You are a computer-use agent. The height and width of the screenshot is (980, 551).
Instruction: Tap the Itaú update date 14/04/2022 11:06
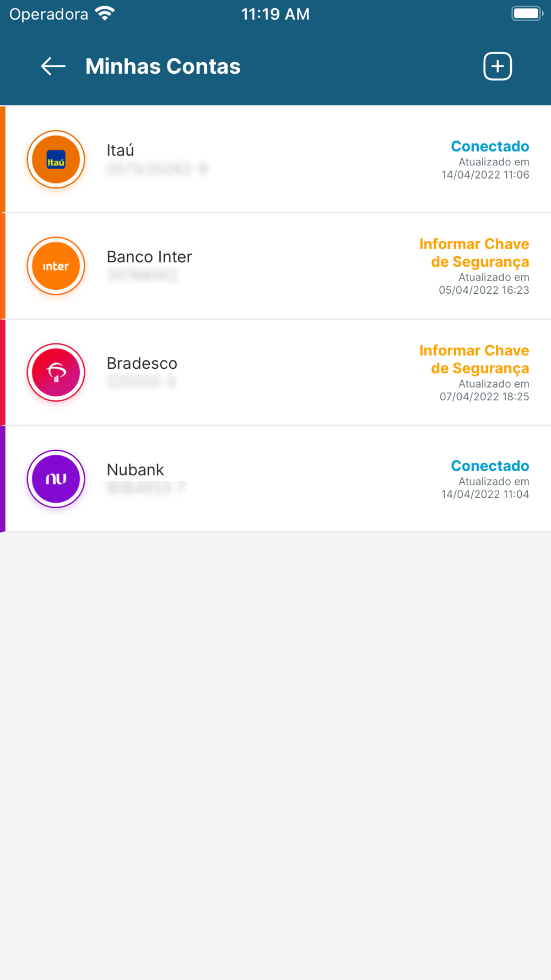point(485,175)
